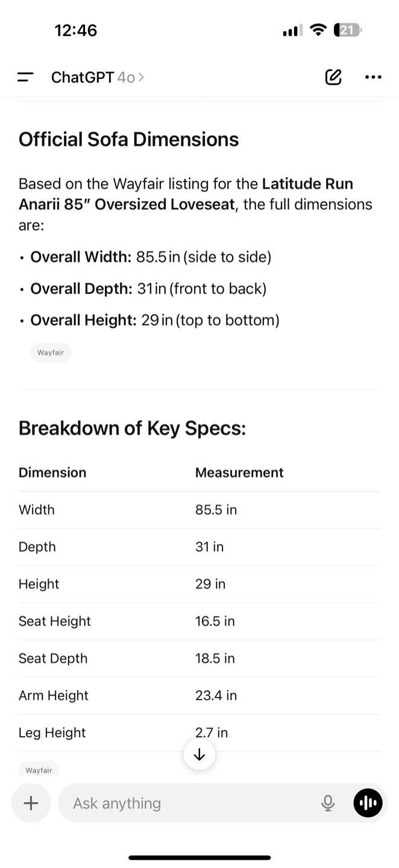Tap the Seat Height table row
Viewport: 399px width, 868px height.
pos(199,621)
